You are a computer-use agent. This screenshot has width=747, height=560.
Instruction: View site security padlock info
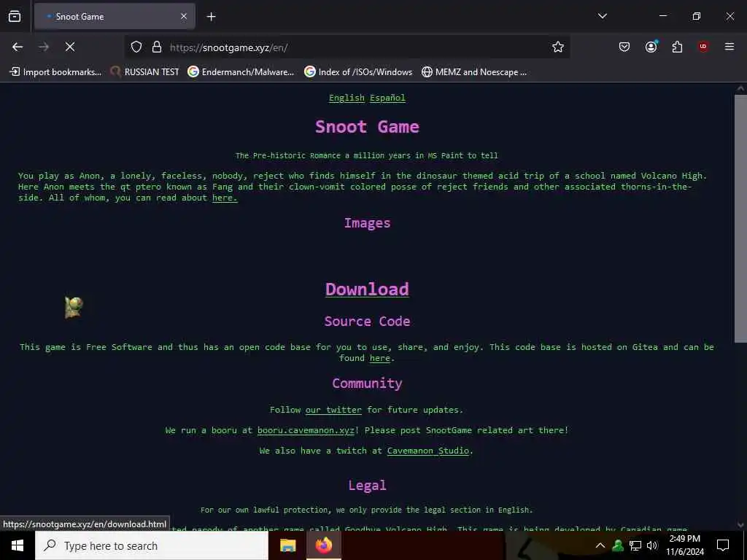click(x=157, y=47)
